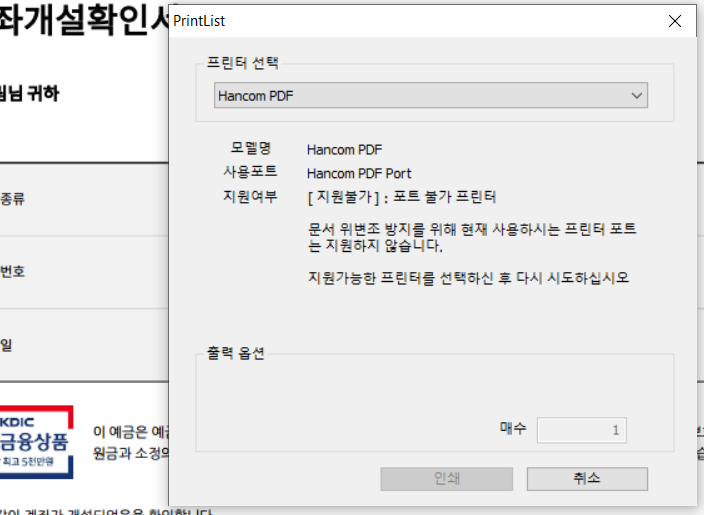The height and width of the screenshot is (515, 704).
Task: Click the 모델명 label
Action: [251, 148]
